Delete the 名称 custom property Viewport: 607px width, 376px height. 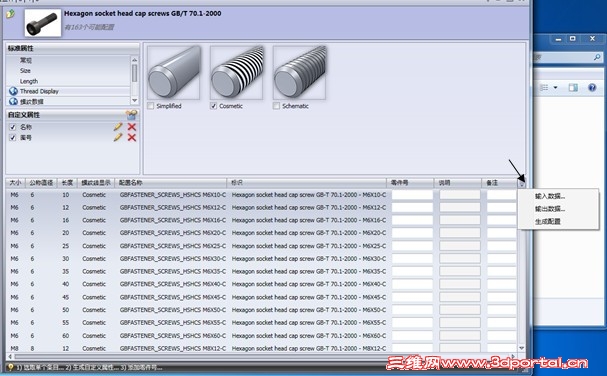[132, 127]
